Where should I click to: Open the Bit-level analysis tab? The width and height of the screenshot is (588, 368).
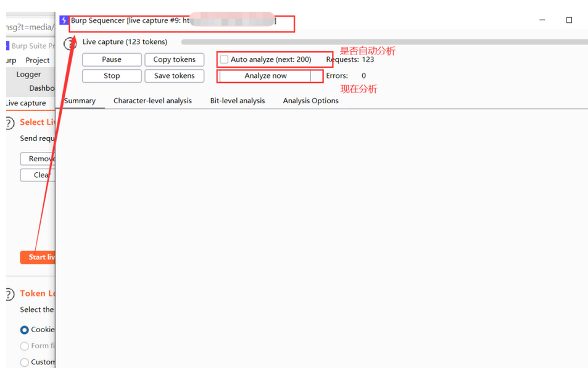pyautogui.click(x=238, y=101)
